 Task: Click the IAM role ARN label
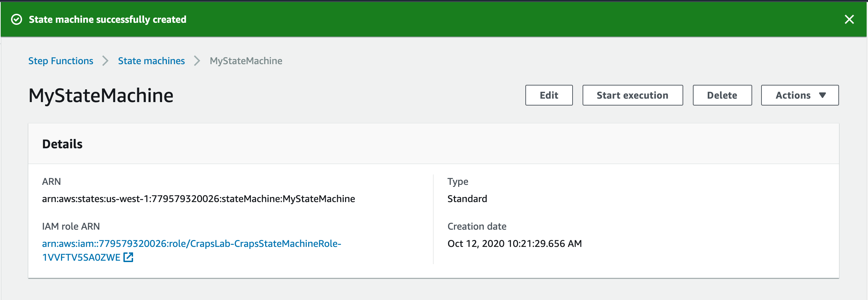coord(71,226)
